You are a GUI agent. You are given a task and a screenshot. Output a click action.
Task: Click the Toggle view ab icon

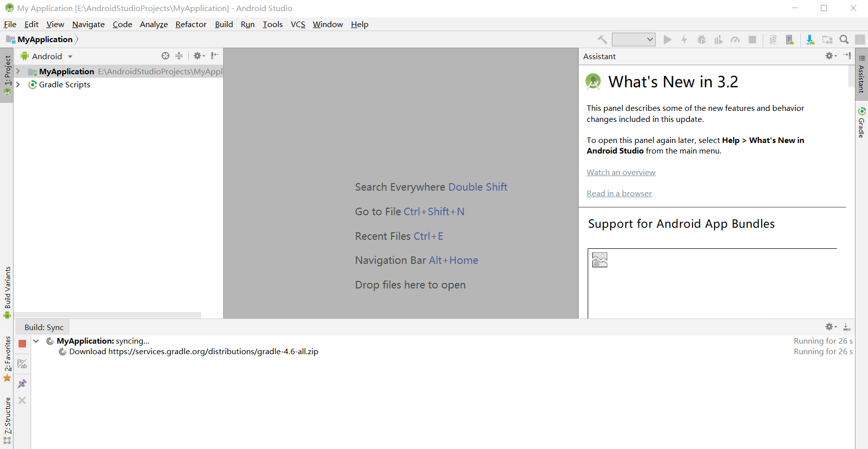[x=22, y=364]
